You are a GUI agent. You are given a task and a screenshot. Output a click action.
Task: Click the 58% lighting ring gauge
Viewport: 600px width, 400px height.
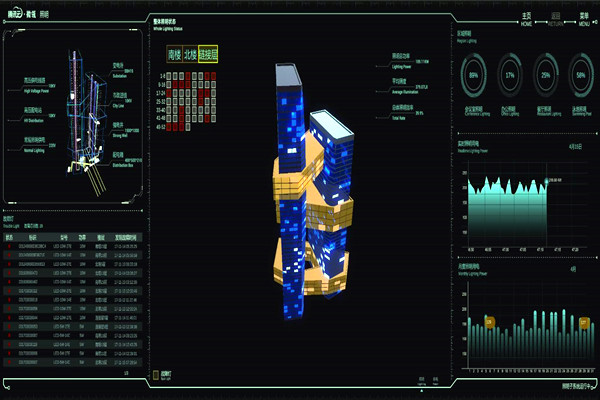coord(581,75)
